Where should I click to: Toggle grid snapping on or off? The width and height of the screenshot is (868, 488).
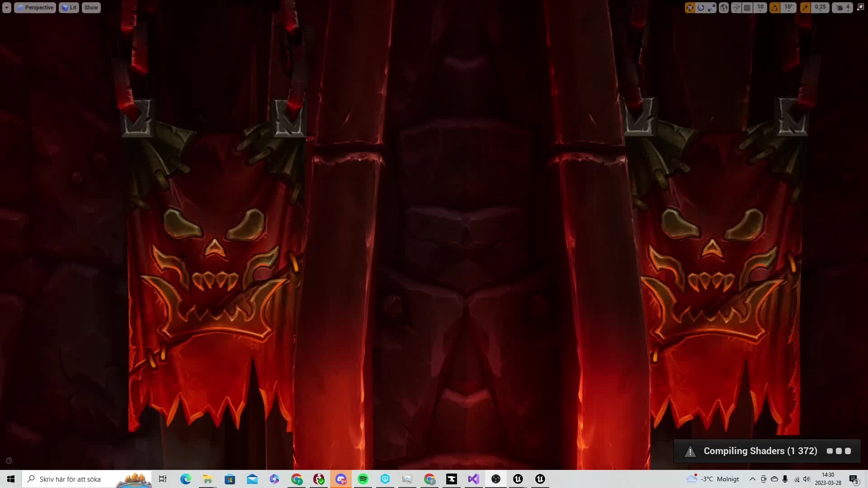(x=747, y=8)
